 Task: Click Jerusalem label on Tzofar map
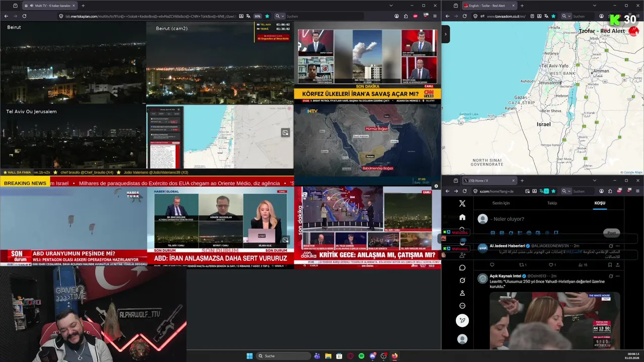(549, 82)
